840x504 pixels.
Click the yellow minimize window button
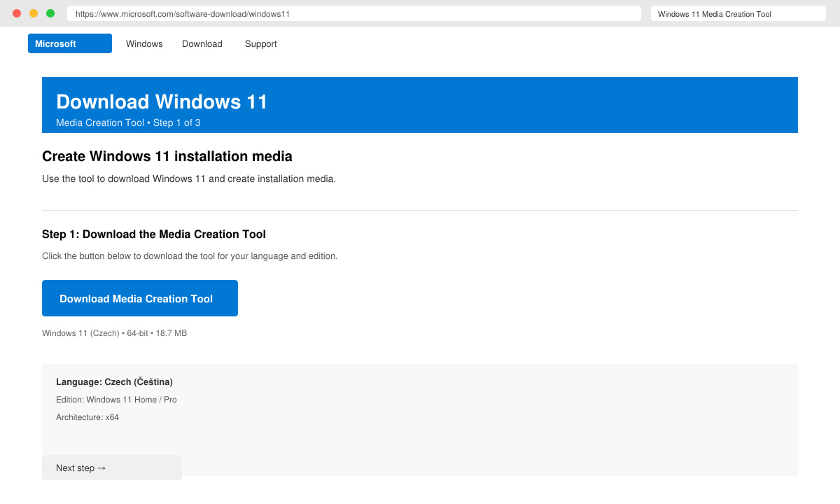coord(34,13)
